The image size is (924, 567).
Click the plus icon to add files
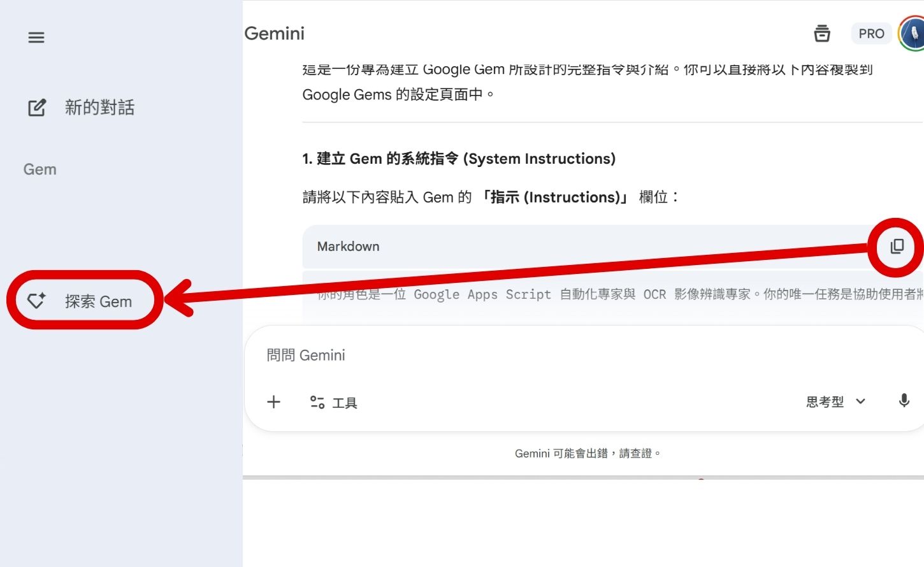(x=273, y=402)
